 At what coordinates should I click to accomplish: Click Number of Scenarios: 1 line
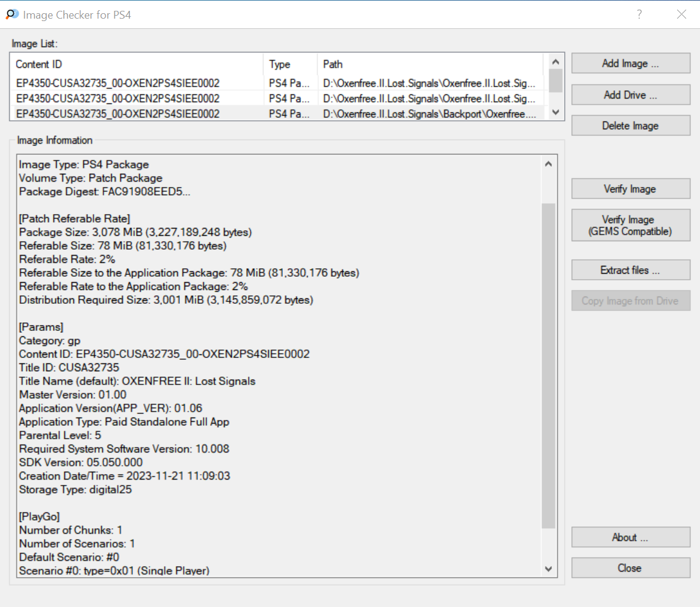point(77,544)
